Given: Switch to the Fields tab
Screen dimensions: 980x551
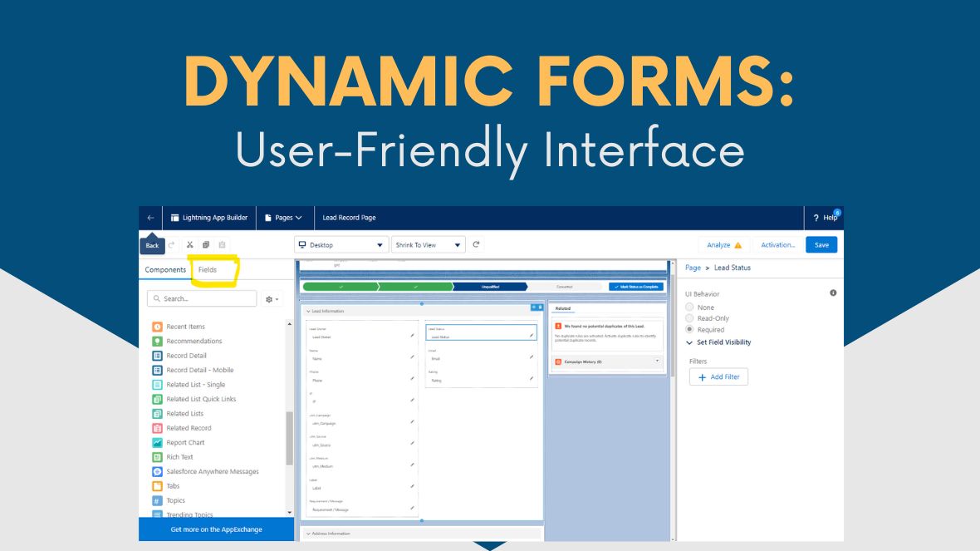Looking at the screenshot, I should coord(208,269).
